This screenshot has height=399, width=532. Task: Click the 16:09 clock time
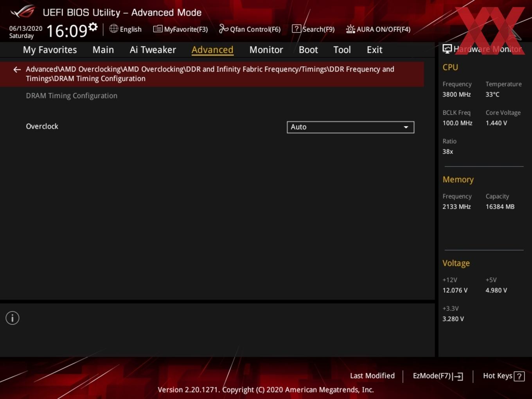(x=67, y=31)
